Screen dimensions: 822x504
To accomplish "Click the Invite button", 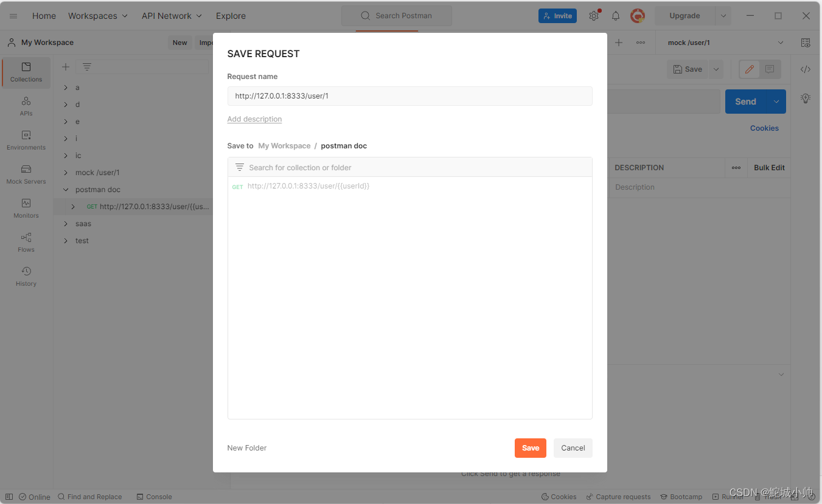I will 558,16.
